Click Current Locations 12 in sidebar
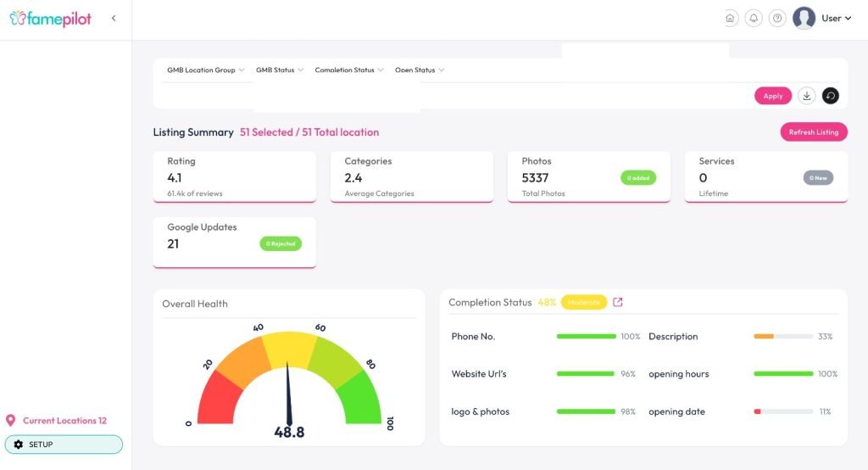The height and width of the screenshot is (470, 868). 64,421
